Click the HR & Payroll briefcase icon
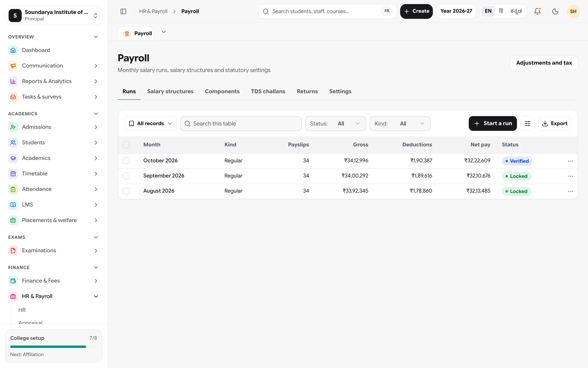Screen dimensions: 588x368 coord(13,296)
